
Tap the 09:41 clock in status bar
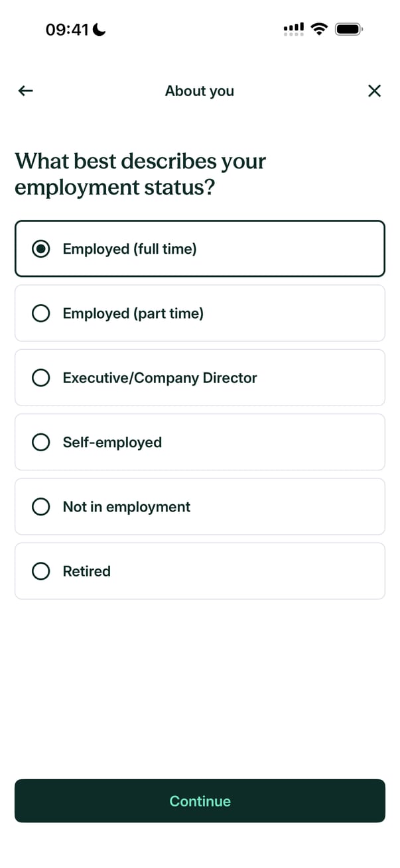(67, 30)
